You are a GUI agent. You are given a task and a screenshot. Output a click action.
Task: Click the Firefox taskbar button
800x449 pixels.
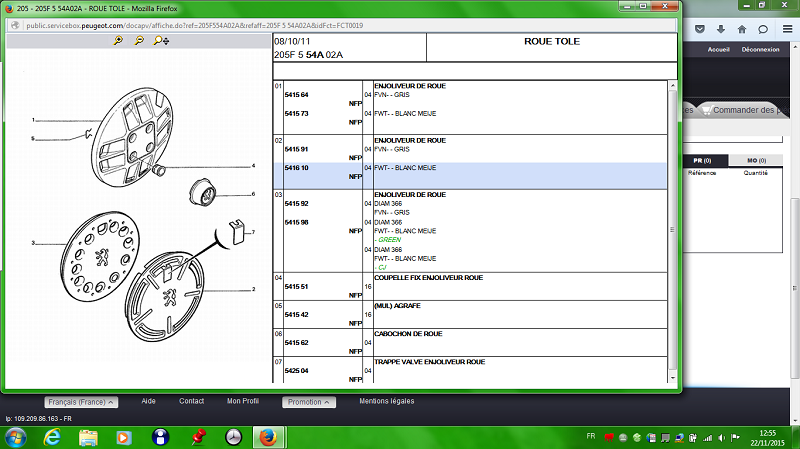coord(268,437)
